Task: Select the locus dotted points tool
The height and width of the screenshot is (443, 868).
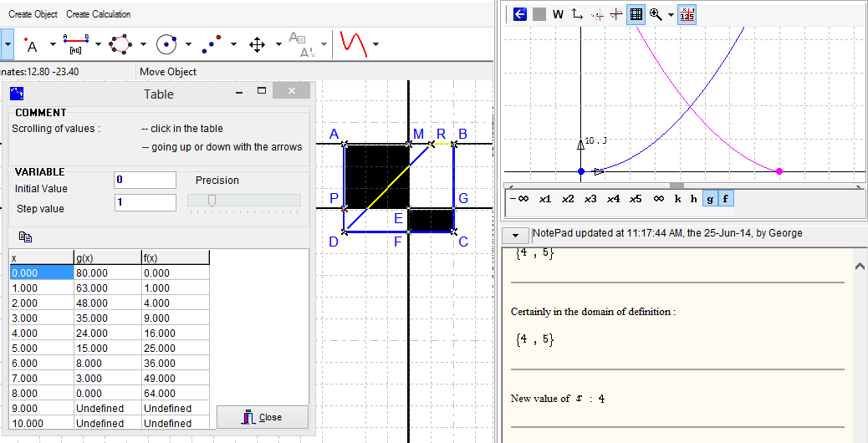Action: tap(212, 44)
